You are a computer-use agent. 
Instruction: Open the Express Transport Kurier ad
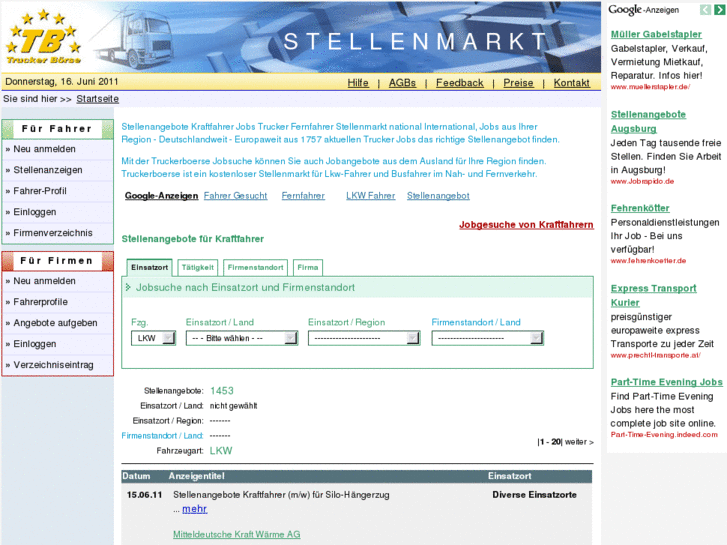(653, 295)
